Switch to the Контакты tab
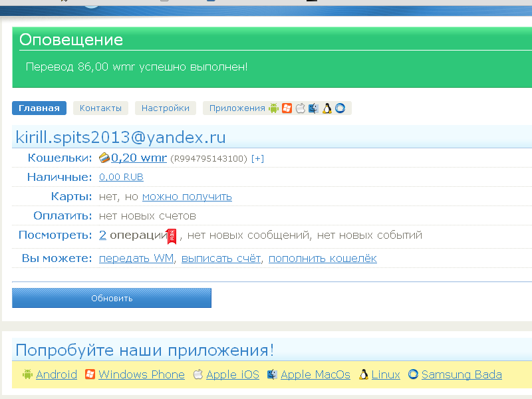This screenshot has width=532, height=399. click(100, 108)
